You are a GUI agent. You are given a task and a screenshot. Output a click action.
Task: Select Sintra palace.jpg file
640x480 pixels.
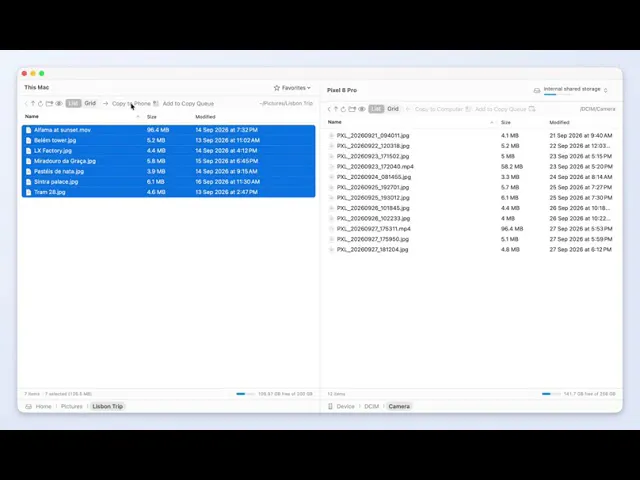coord(168,182)
